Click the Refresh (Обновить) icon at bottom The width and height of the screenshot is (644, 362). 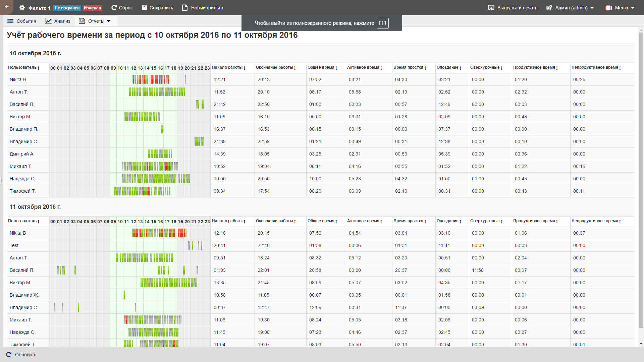[x=9, y=355]
